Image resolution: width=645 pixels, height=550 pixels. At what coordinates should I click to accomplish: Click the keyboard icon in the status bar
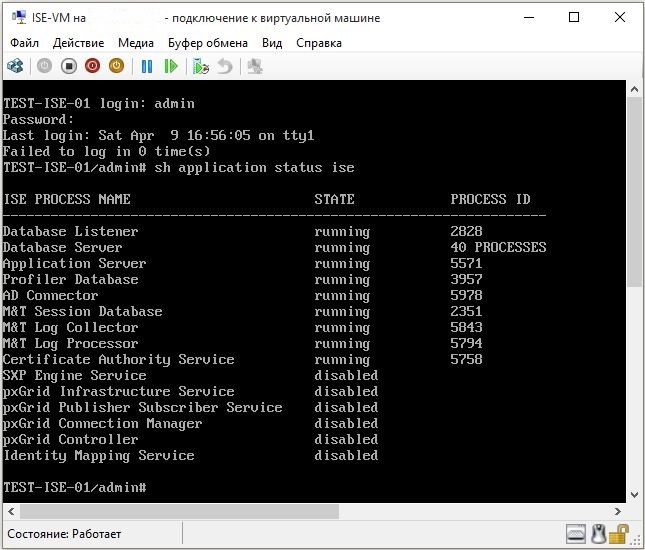pyautogui.click(x=576, y=534)
